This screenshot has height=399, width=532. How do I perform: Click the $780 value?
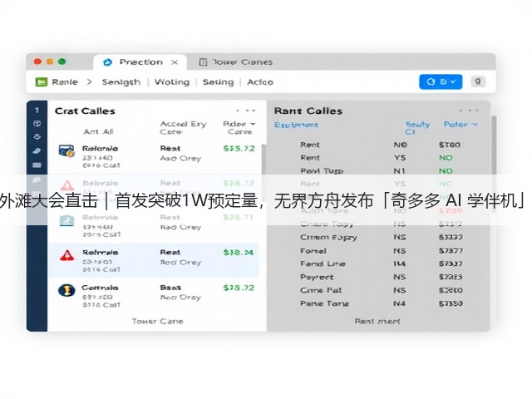pyautogui.click(x=449, y=145)
